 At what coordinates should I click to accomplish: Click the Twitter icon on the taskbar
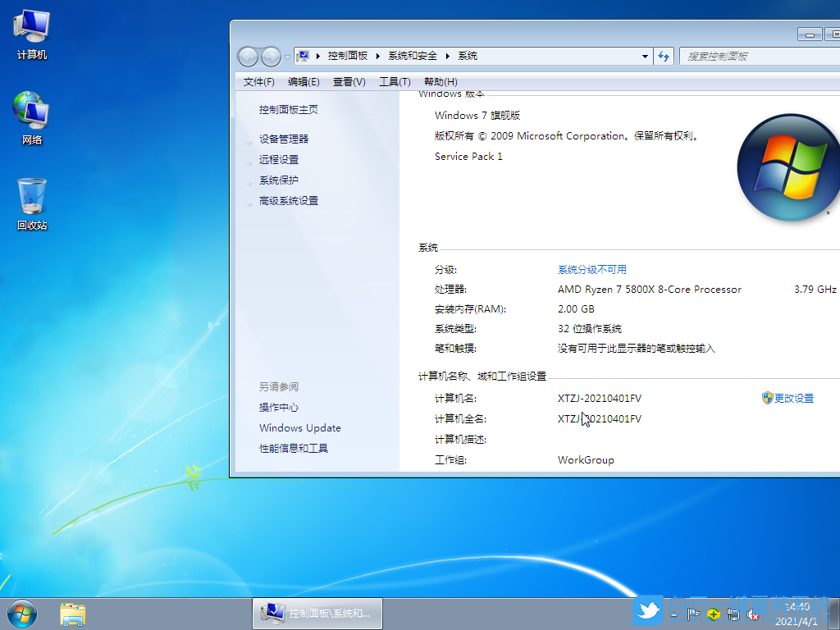[648, 610]
